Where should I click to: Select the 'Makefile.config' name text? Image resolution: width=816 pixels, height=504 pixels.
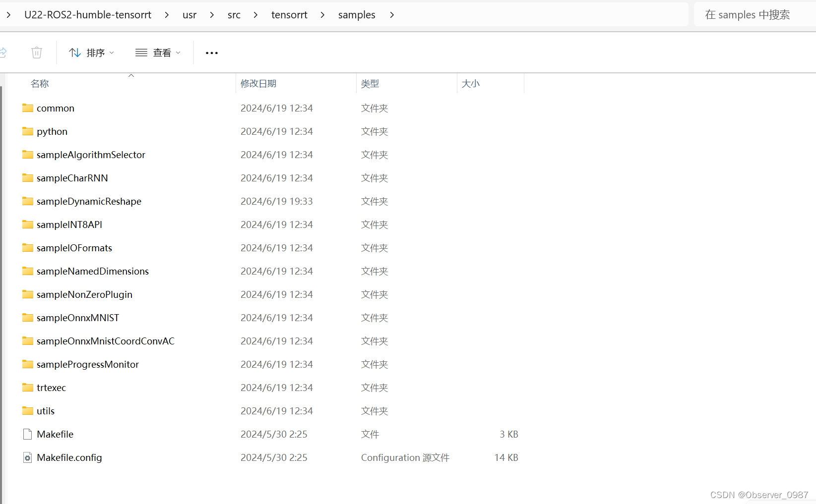point(69,458)
